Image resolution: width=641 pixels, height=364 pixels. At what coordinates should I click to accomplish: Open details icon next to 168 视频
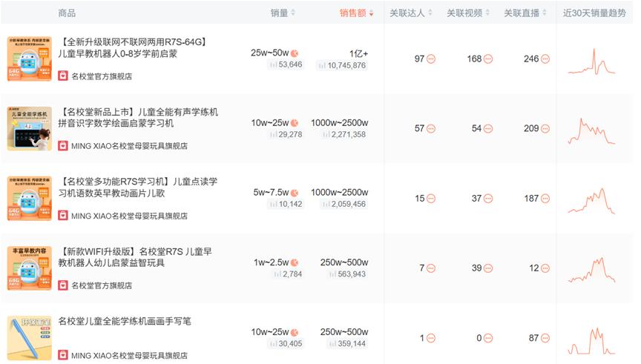tap(488, 59)
